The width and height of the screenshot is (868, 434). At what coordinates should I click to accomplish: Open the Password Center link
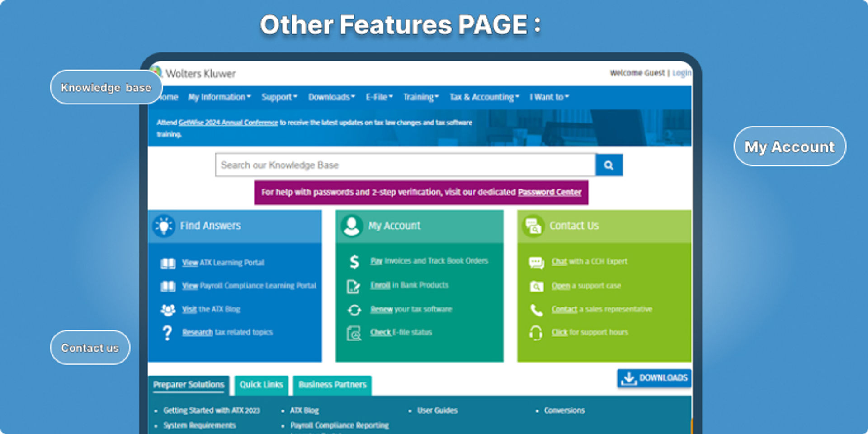(550, 193)
